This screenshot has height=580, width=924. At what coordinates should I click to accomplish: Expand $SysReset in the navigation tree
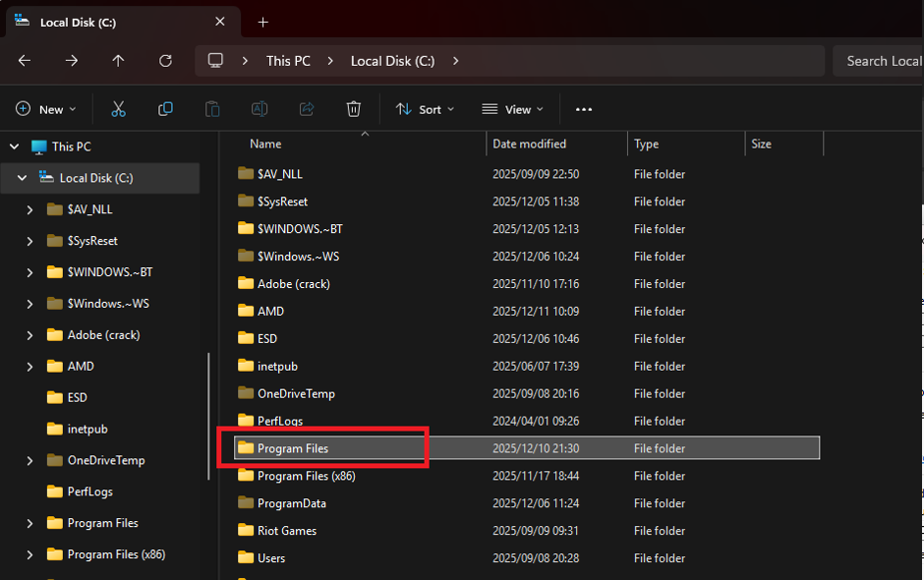click(29, 241)
